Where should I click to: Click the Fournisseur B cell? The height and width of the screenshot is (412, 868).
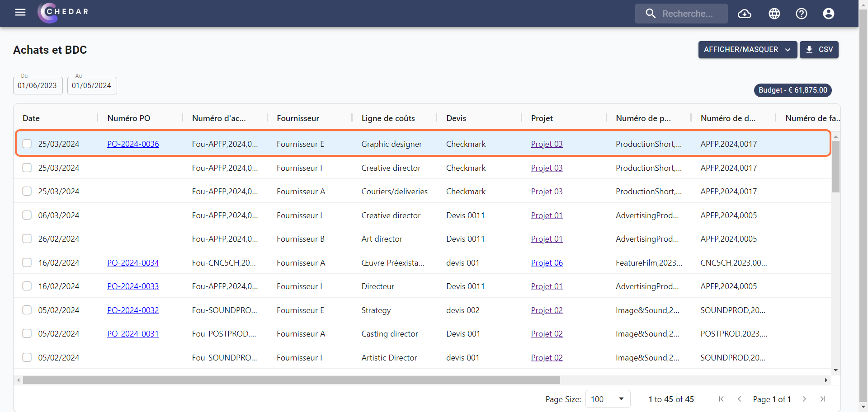[x=301, y=239]
